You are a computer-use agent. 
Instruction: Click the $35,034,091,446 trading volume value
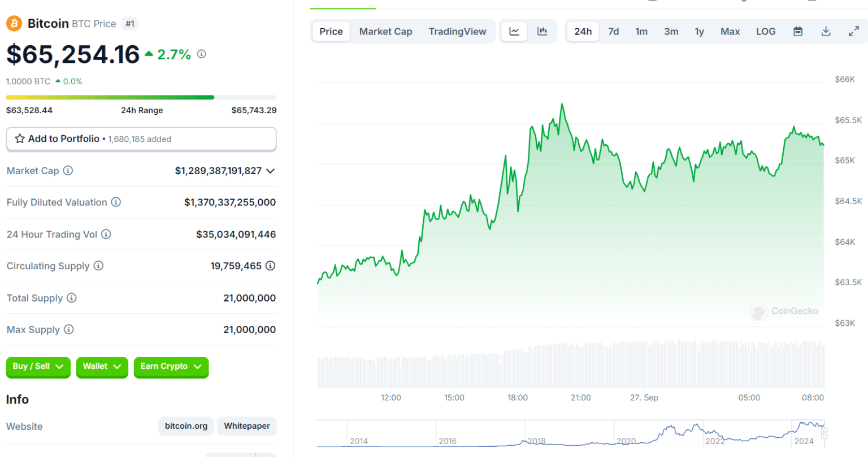coord(236,234)
